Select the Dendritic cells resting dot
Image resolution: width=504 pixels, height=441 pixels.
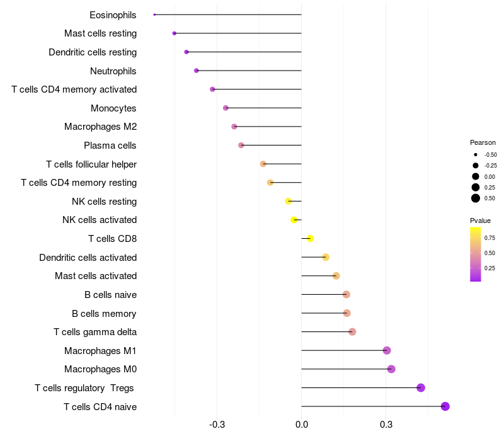click(x=186, y=52)
